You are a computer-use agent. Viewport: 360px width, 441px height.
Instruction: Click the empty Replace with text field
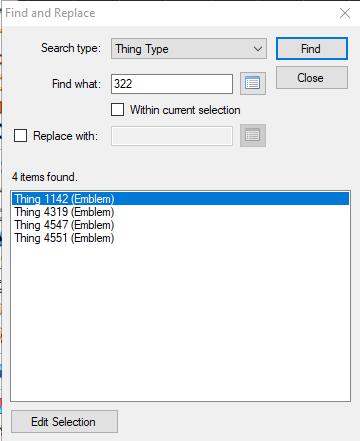[x=172, y=136]
